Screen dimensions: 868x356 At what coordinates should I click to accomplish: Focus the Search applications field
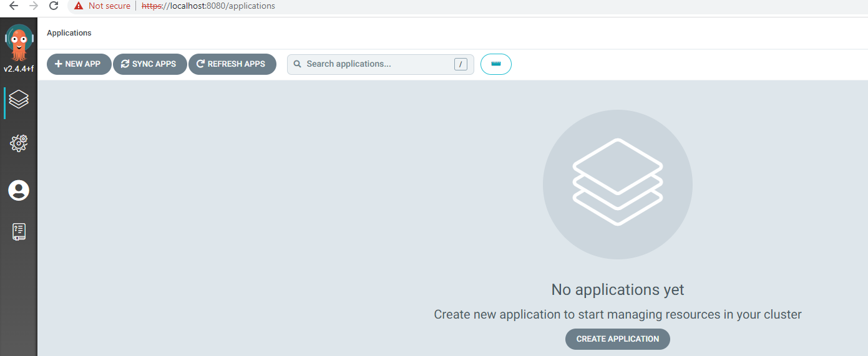pyautogui.click(x=381, y=64)
